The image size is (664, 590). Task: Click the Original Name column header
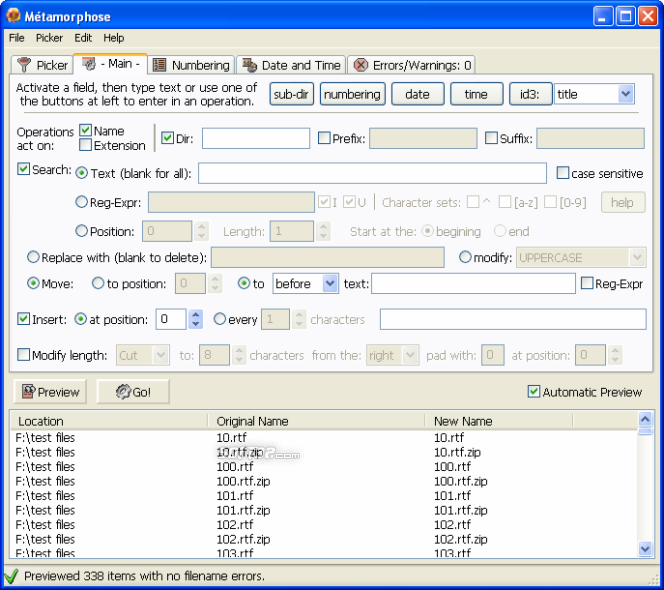coord(316,421)
